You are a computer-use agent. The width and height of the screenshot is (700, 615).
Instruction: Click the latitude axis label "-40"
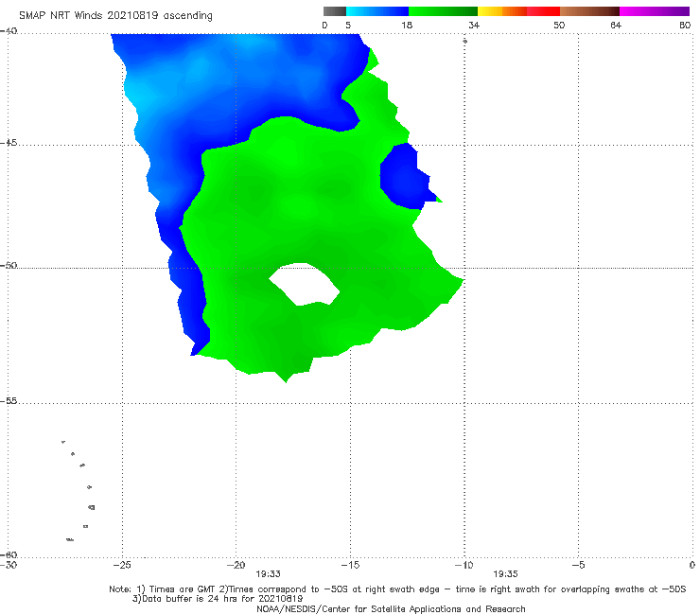tap(9, 31)
